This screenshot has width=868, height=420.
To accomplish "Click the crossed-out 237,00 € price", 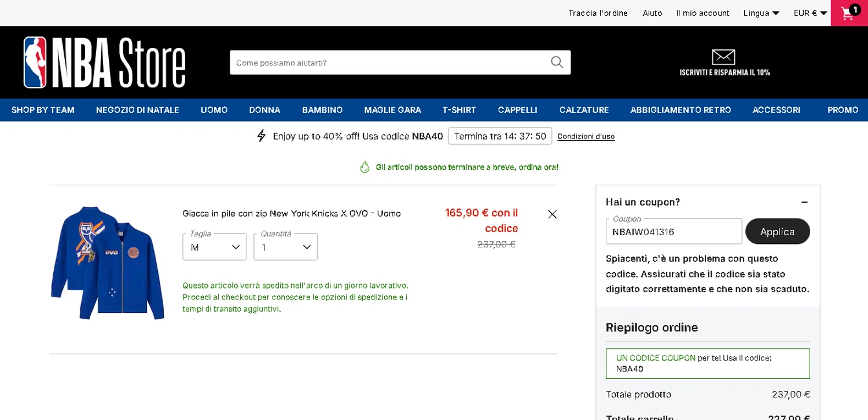I will (496, 244).
